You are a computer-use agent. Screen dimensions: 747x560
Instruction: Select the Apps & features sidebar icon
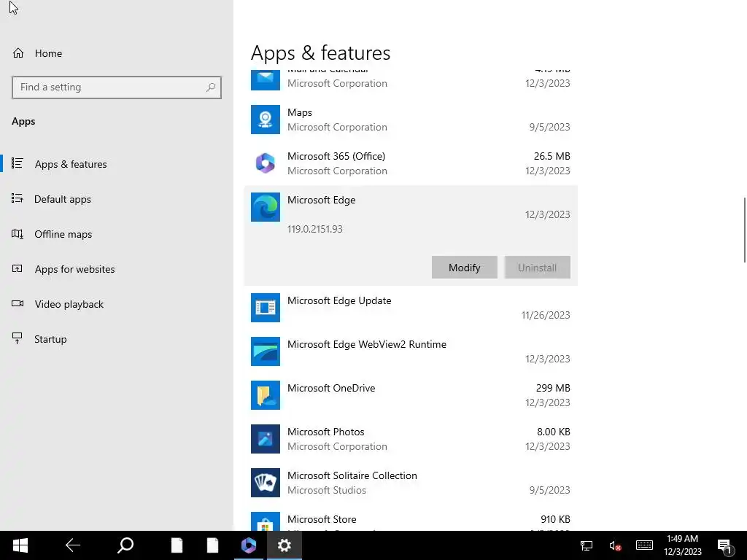click(18, 164)
